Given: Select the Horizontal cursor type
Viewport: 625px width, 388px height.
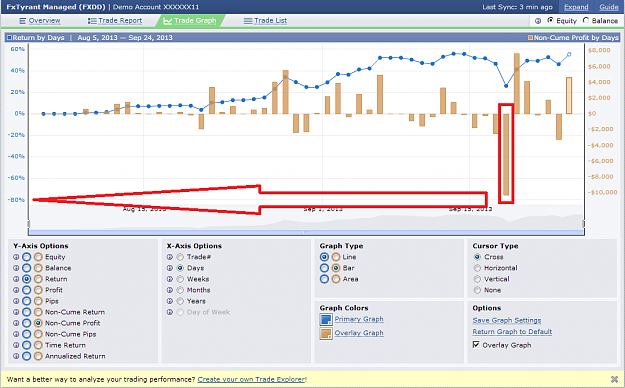Looking at the screenshot, I should 477,268.
